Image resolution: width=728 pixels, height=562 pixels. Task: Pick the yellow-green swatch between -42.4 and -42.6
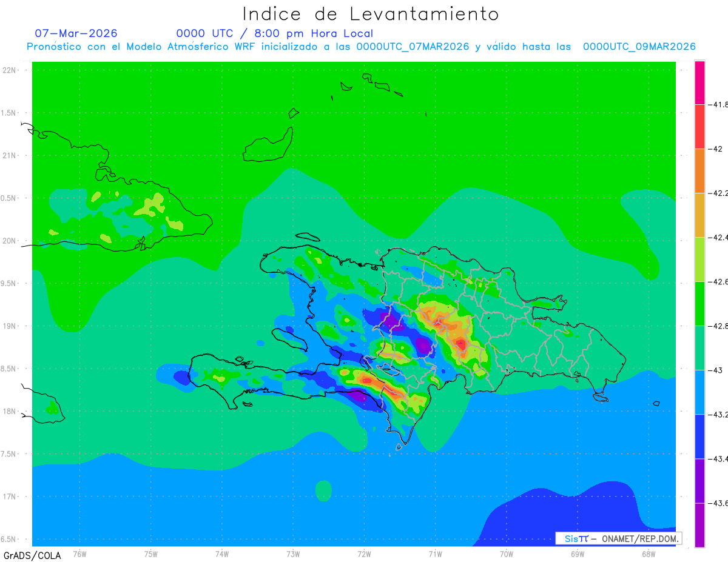click(699, 259)
